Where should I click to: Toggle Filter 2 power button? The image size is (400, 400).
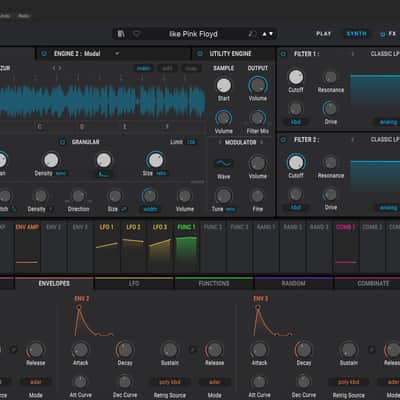[x=283, y=140]
